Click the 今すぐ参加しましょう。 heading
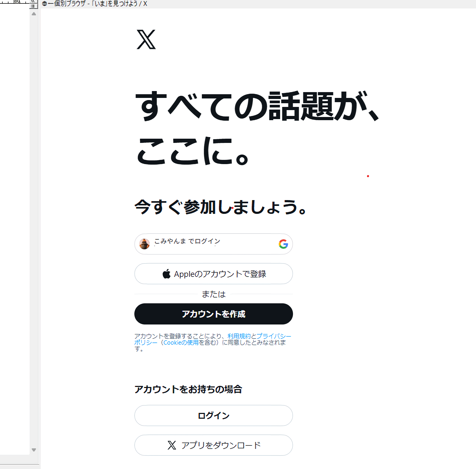 (221, 207)
